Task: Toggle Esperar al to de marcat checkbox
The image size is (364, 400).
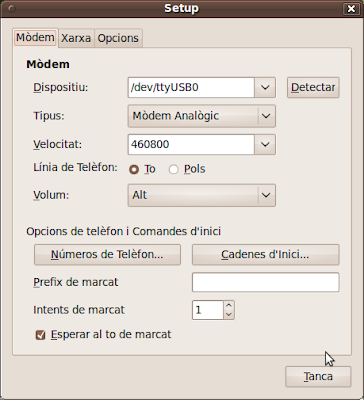Action: point(41,335)
